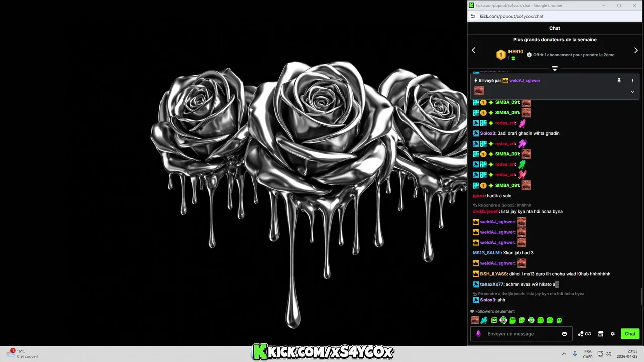
Task: Open the emoji picker in message box
Action: click(x=565, y=334)
